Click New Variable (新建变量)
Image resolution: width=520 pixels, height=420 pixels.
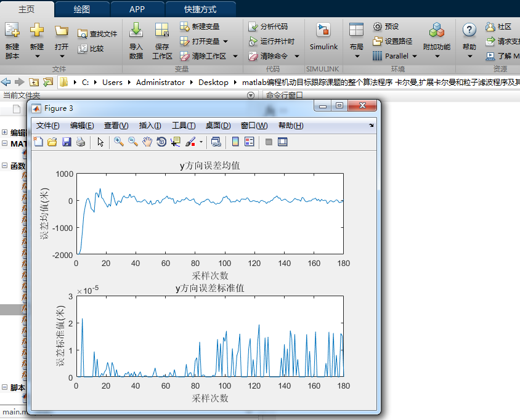[x=200, y=26]
